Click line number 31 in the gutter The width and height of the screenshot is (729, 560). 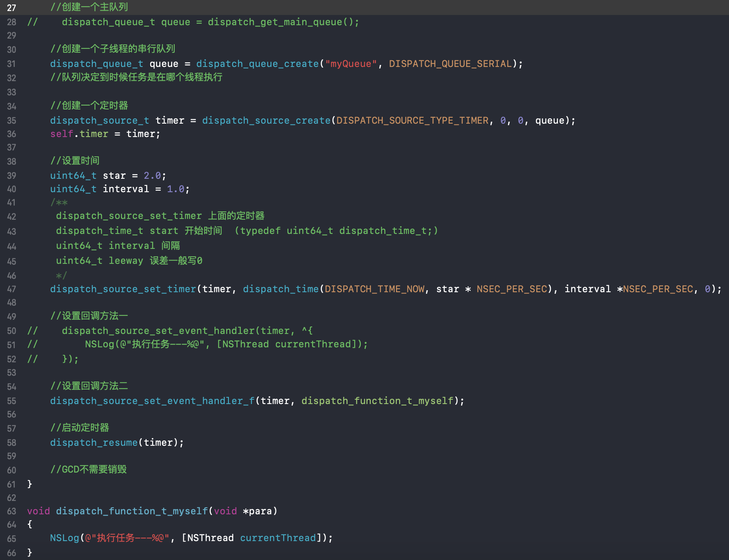[11, 64]
